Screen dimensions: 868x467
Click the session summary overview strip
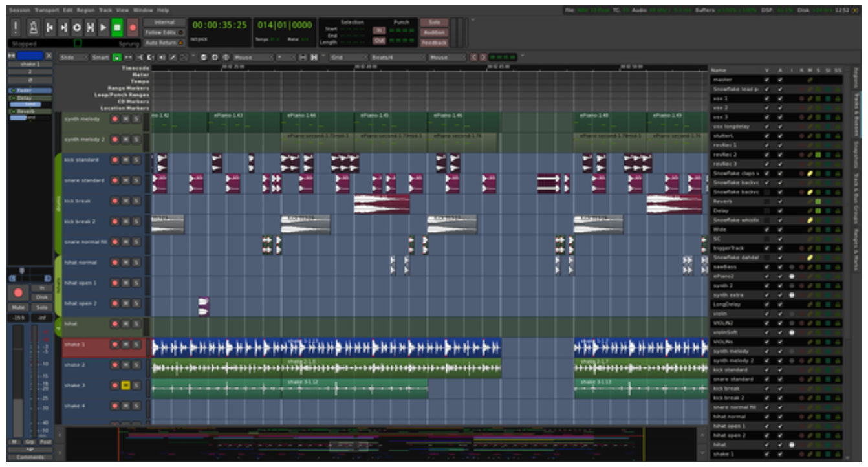[381, 443]
